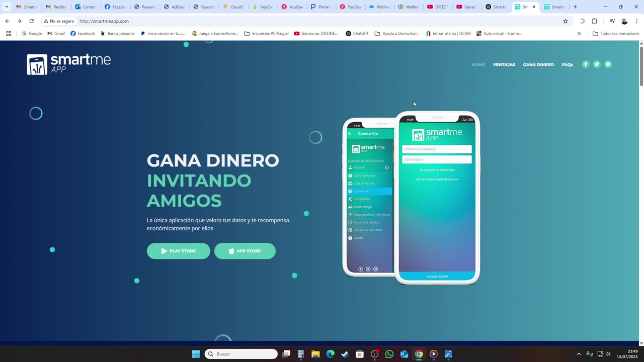
Task: Open the Juega a Euromillones bookmark
Action: pos(215,34)
